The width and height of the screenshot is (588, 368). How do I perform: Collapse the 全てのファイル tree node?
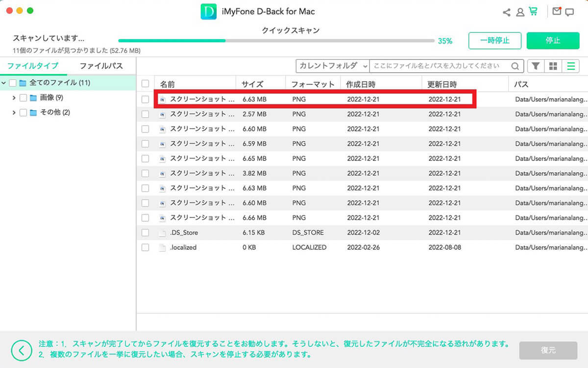coord(4,83)
